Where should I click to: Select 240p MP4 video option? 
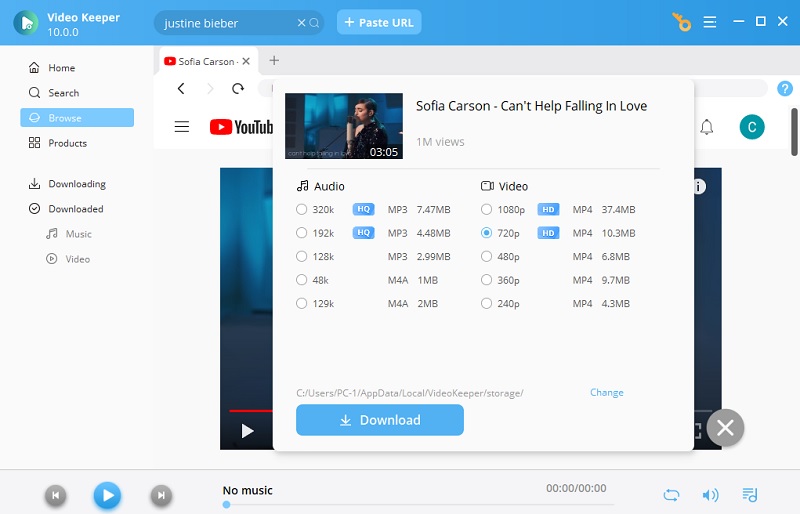(x=486, y=303)
